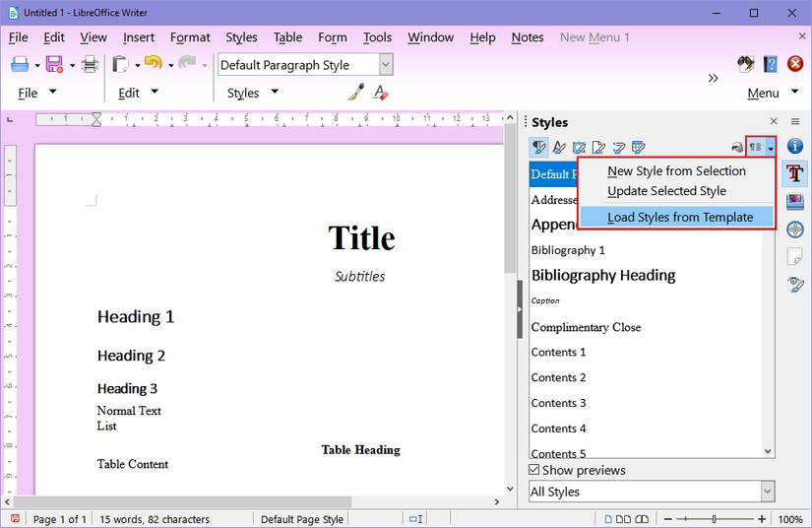Open the Tools menu
The image size is (812, 528).
[377, 37]
